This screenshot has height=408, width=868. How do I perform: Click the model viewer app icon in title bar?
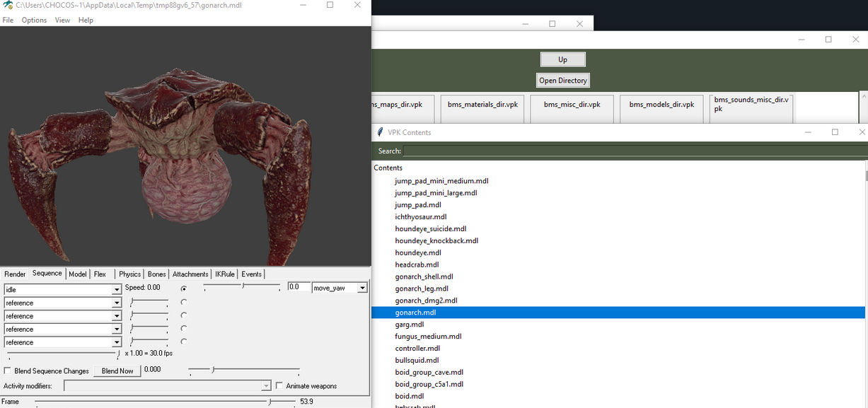(8, 5)
